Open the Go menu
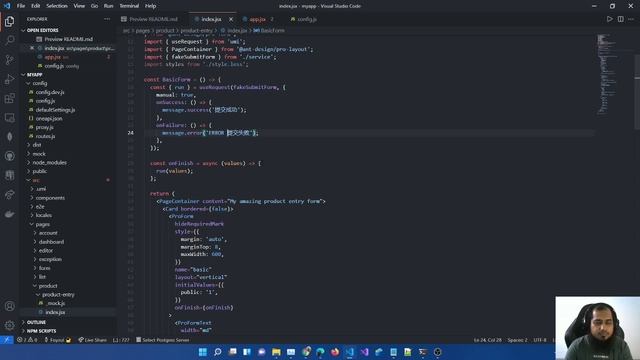640x360 pixels. (x=94, y=6)
